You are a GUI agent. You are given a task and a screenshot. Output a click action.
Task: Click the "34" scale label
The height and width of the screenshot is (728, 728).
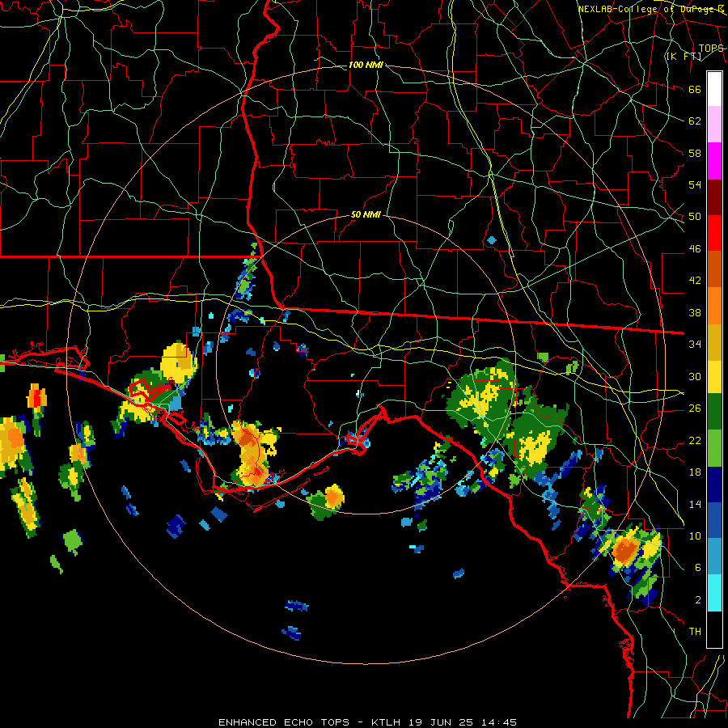coord(695,344)
